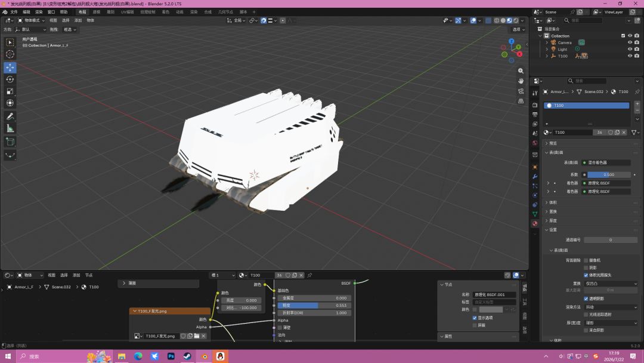
Task: Adjust the roughness slider at 0.553
Action: tap(315, 306)
